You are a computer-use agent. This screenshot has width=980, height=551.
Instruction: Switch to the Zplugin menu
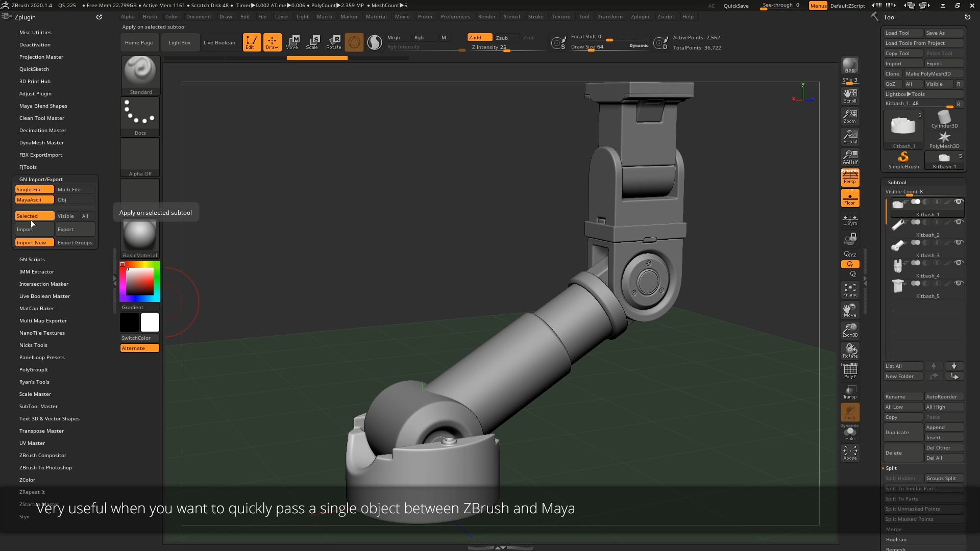640,16
